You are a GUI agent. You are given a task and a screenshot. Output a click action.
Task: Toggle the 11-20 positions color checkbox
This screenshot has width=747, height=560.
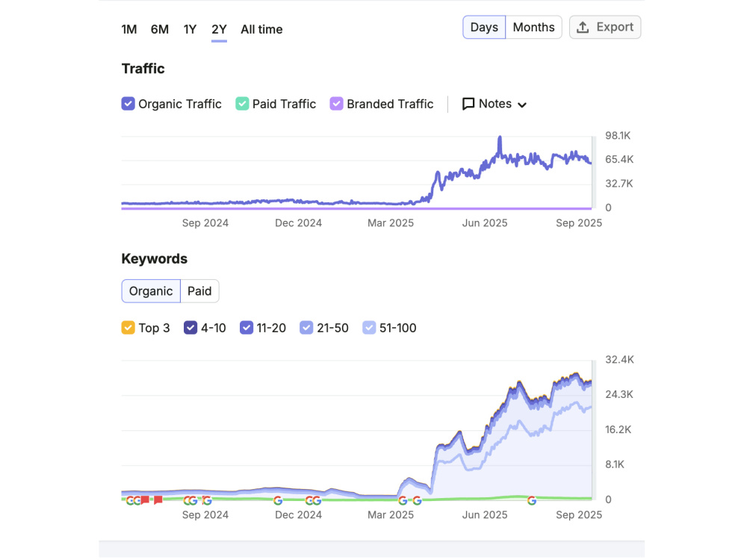click(x=247, y=328)
